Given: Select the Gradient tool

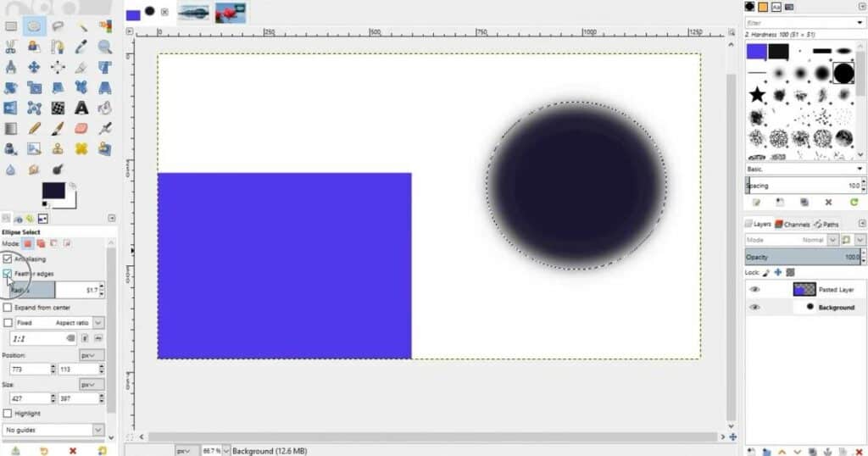Looking at the screenshot, I should click(x=10, y=128).
